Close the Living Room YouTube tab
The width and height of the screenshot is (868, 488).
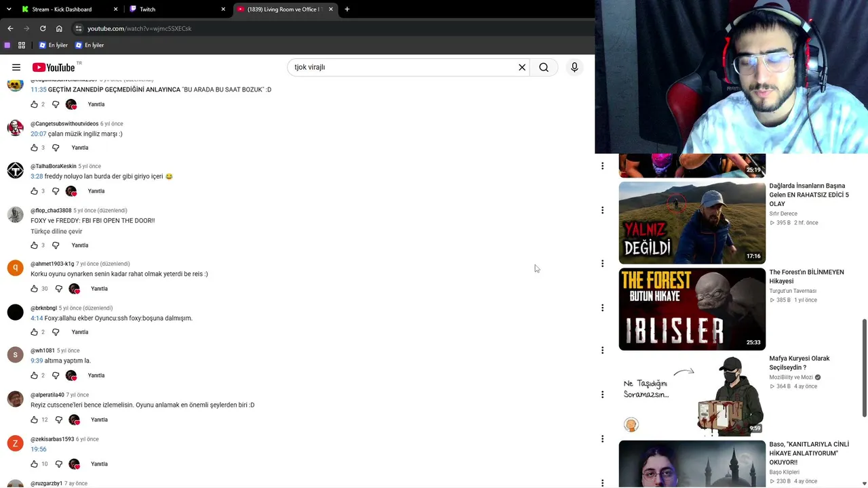331,9
